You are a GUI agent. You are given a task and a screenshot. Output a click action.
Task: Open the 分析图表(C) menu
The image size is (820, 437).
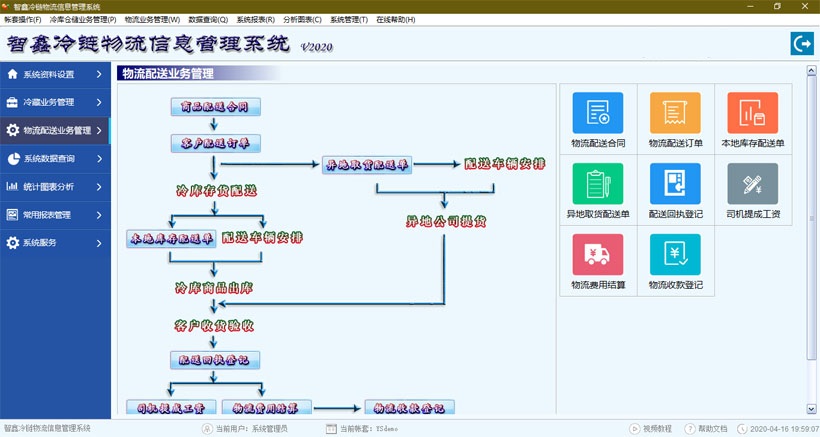tap(302, 19)
